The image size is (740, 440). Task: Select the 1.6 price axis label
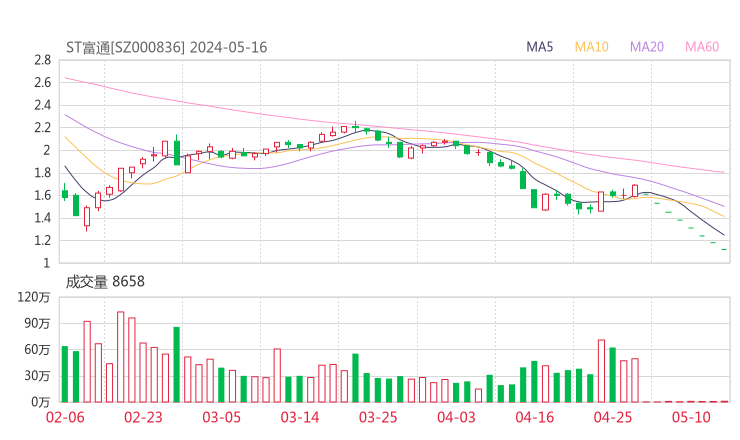(x=42, y=195)
